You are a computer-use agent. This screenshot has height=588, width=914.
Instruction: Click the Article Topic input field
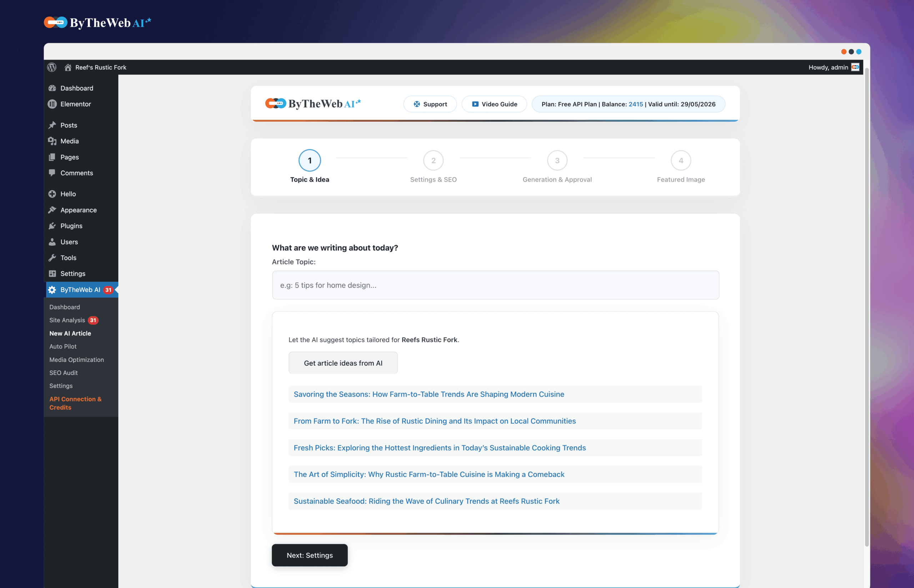pyautogui.click(x=496, y=285)
